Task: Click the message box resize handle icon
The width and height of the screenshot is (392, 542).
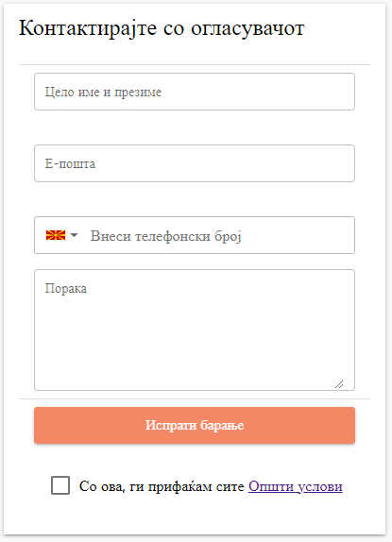Action: pos(339,384)
